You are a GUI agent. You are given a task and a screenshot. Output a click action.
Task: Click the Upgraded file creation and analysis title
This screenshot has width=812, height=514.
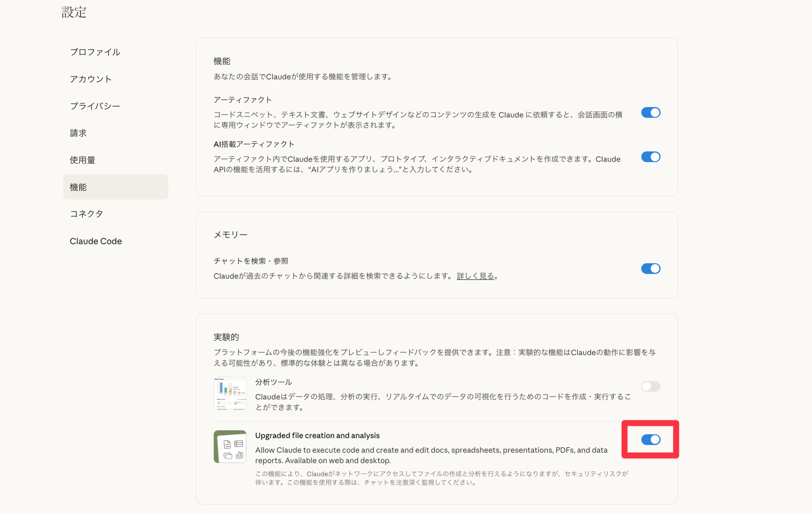point(317,435)
